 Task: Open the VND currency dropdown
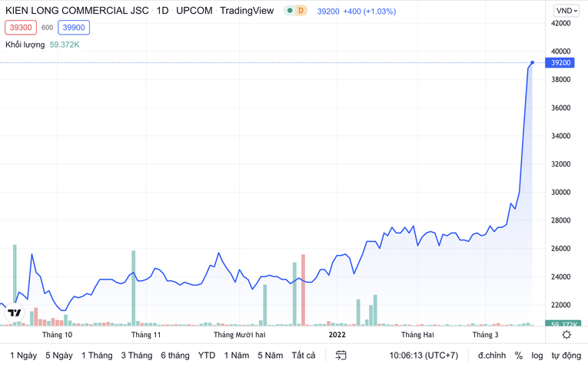[566, 11]
